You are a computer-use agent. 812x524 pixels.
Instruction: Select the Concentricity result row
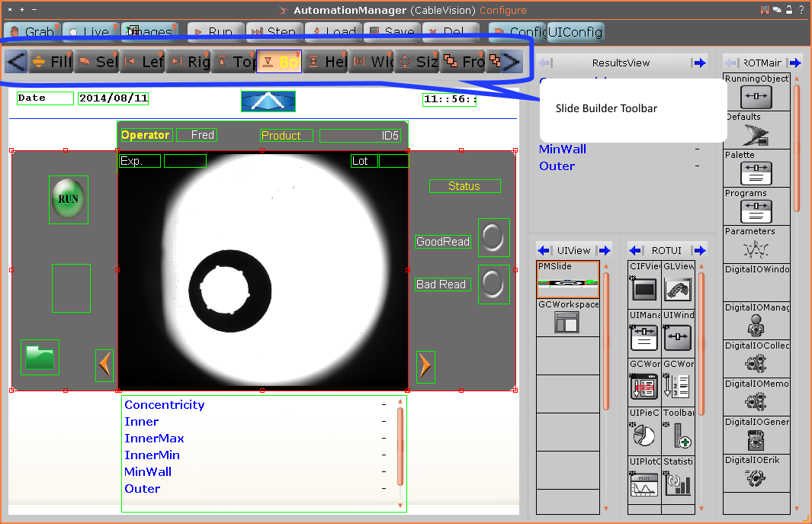coord(257,405)
